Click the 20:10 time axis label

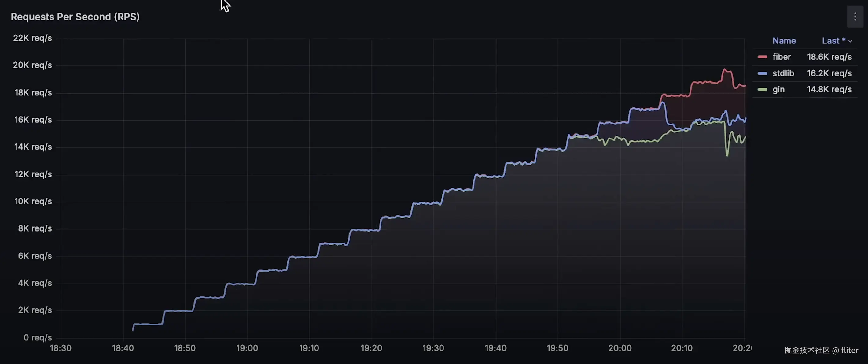(682, 348)
